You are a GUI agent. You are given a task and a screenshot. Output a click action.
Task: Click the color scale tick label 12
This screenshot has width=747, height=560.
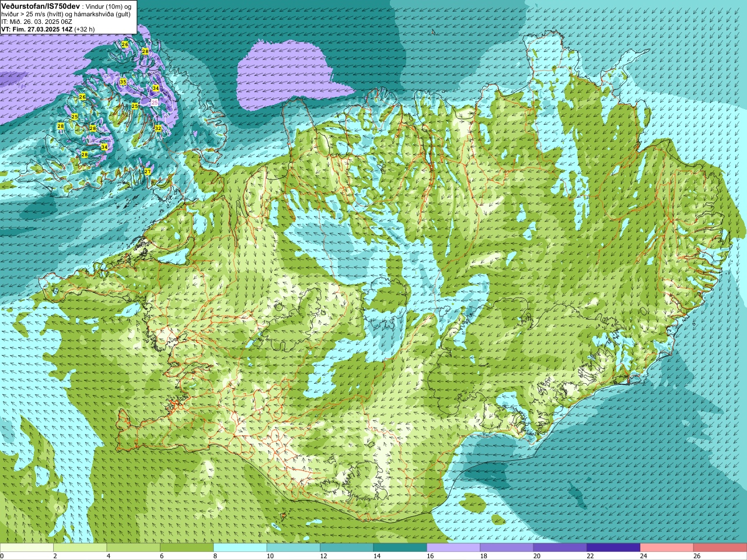[x=323, y=556]
